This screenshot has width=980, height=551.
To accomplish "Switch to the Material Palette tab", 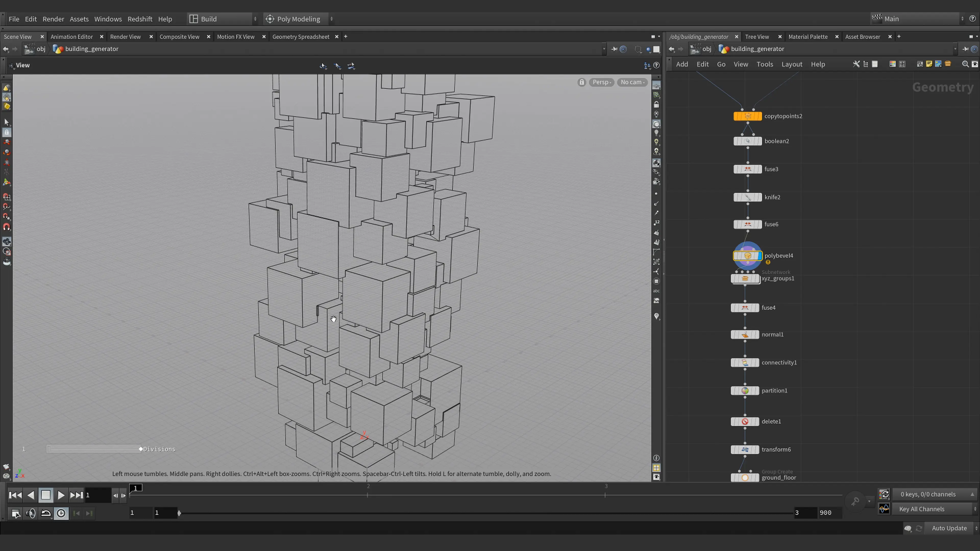I will coord(808,37).
